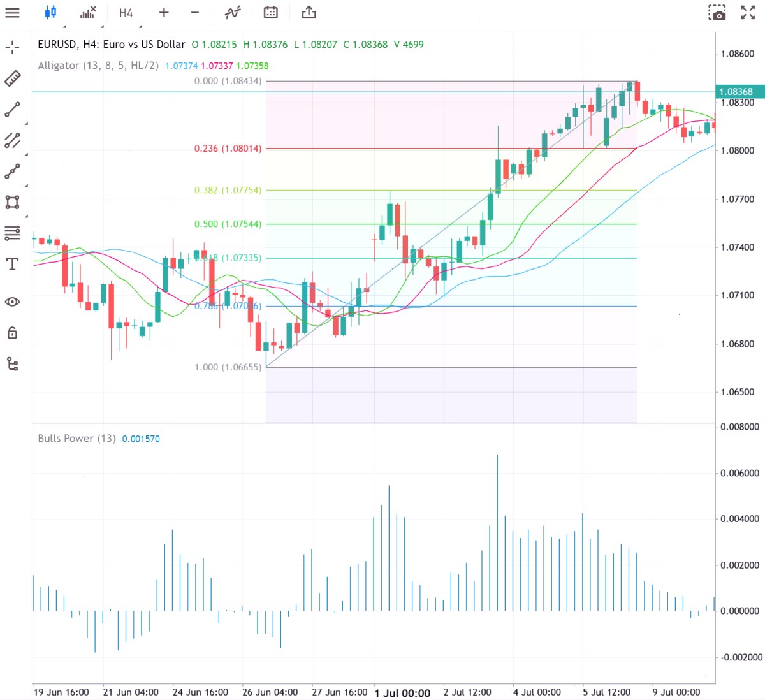Zoom in with the plus button

pyautogui.click(x=164, y=13)
